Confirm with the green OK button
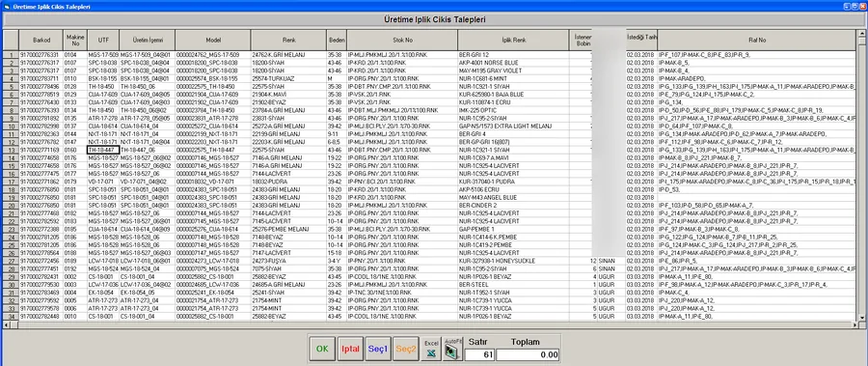Viewport: 868px width, 366px height. [x=322, y=349]
